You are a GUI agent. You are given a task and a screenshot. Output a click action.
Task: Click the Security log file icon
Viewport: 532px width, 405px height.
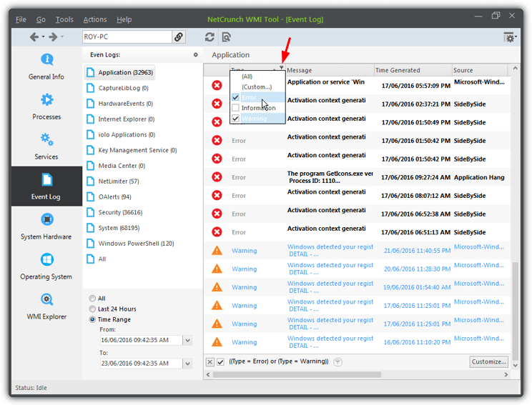point(90,212)
